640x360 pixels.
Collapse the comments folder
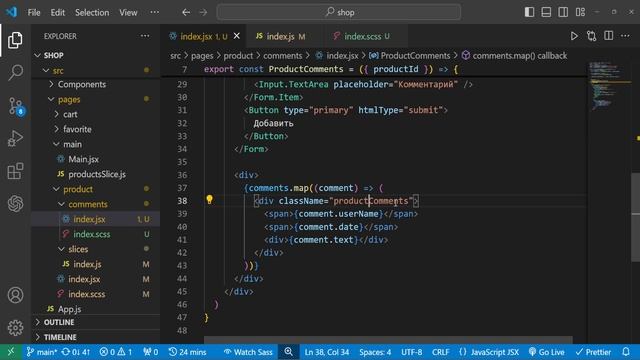tap(96, 204)
